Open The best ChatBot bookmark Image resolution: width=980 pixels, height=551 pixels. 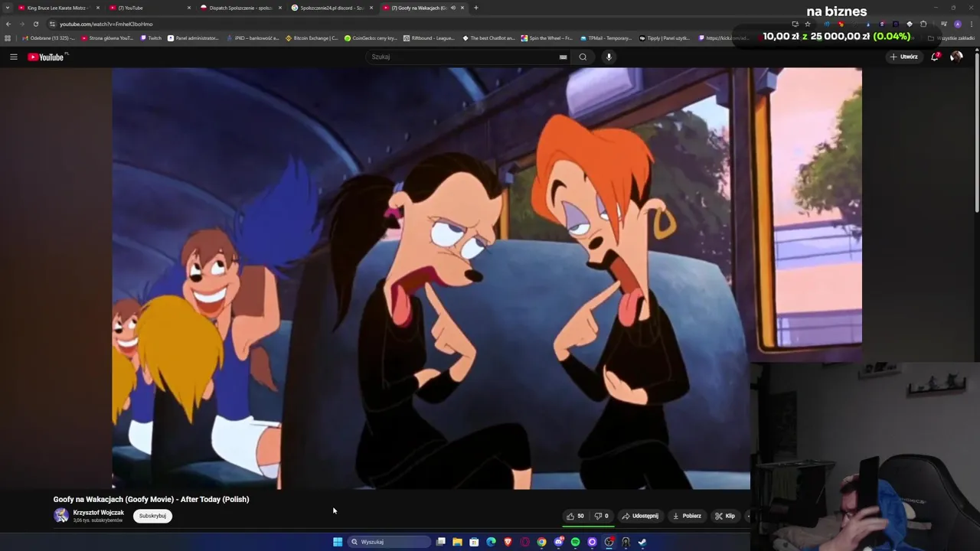tap(488, 37)
